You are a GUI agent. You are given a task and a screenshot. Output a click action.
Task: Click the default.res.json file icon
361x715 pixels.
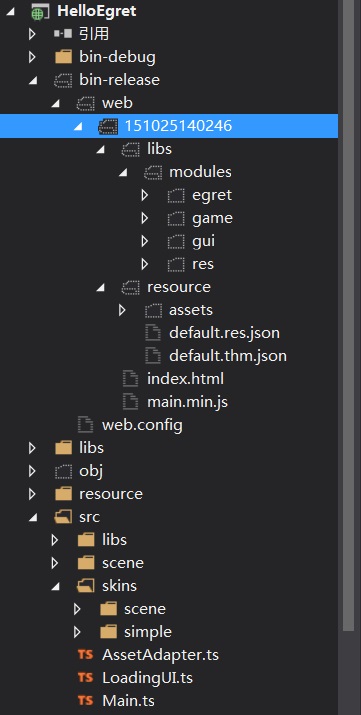coord(153,333)
